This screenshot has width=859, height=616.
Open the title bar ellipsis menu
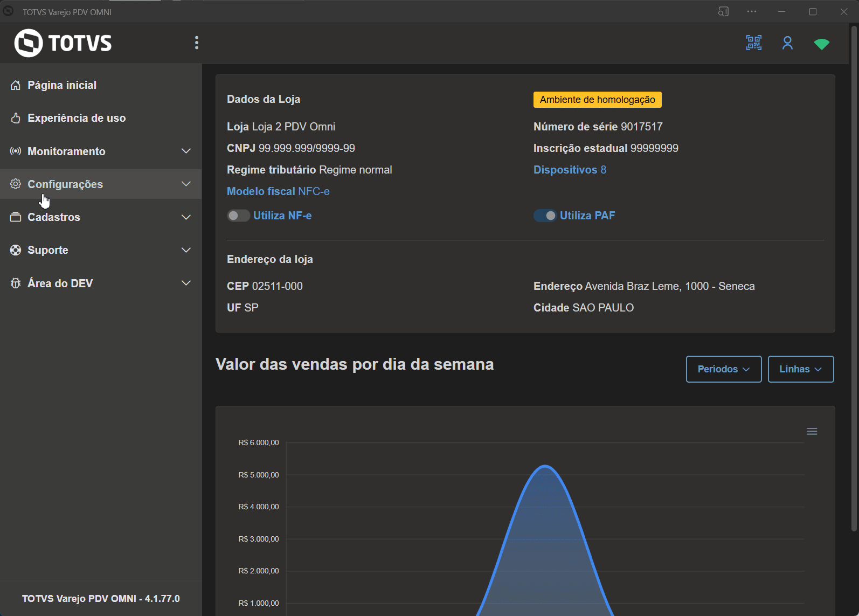pos(752,11)
